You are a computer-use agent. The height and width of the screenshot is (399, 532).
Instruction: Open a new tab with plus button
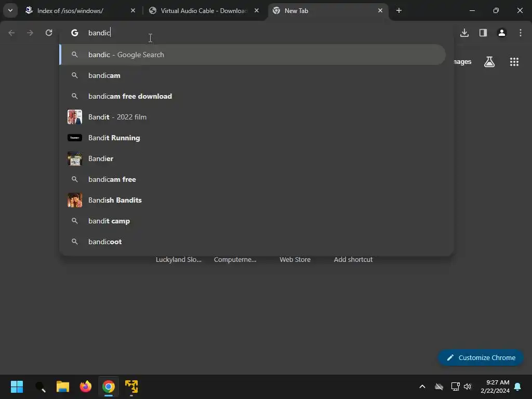(x=399, y=11)
